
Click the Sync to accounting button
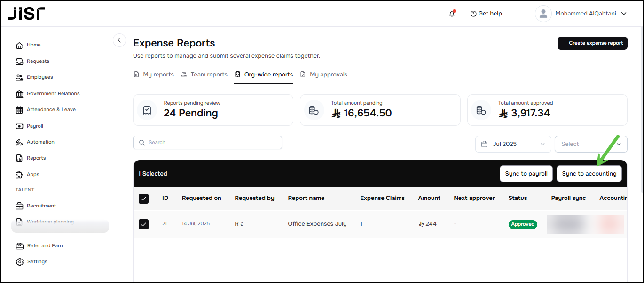[589, 174]
